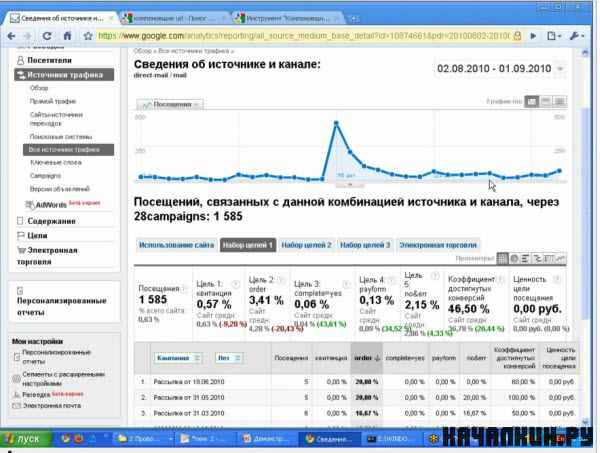Switch to Электронная торговля tab
600x453 pixels.
(x=438, y=245)
